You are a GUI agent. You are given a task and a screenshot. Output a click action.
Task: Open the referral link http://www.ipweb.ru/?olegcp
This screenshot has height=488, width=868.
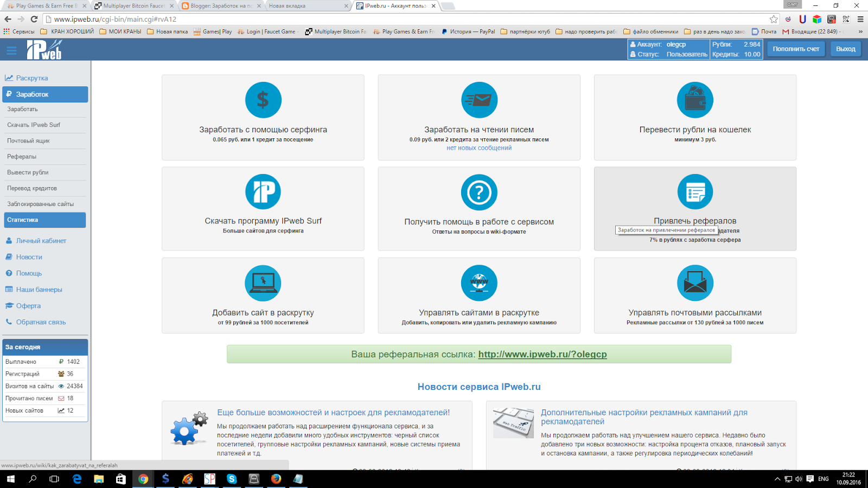(542, 354)
